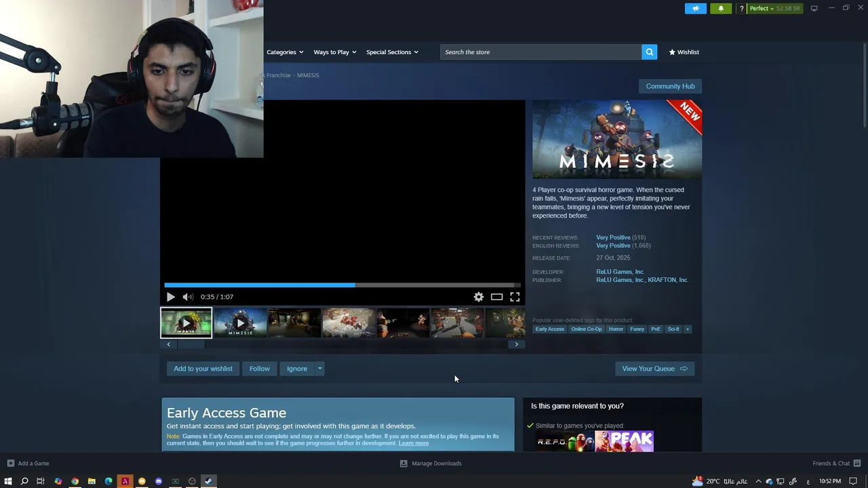Follow this game

click(x=259, y=369)
